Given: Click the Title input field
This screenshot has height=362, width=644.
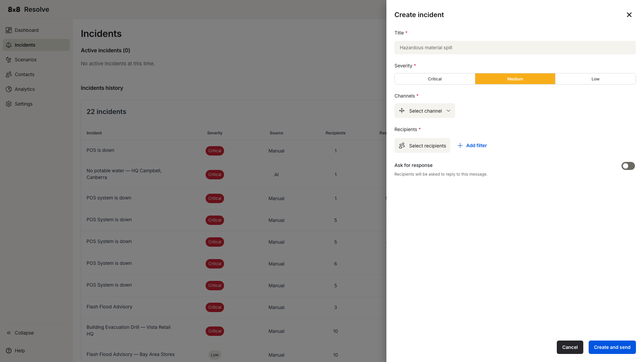Looking at the screenshot, I should pos(515,48).
